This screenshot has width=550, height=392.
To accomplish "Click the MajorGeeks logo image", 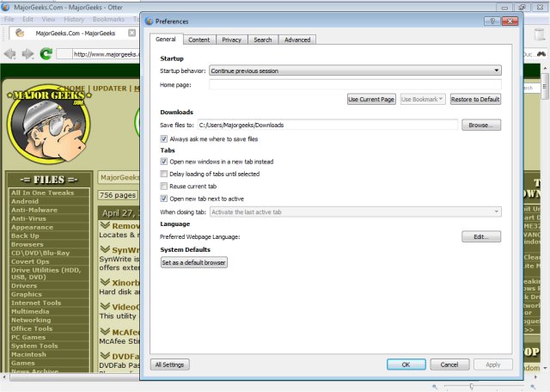I will (x=49, y=125).
